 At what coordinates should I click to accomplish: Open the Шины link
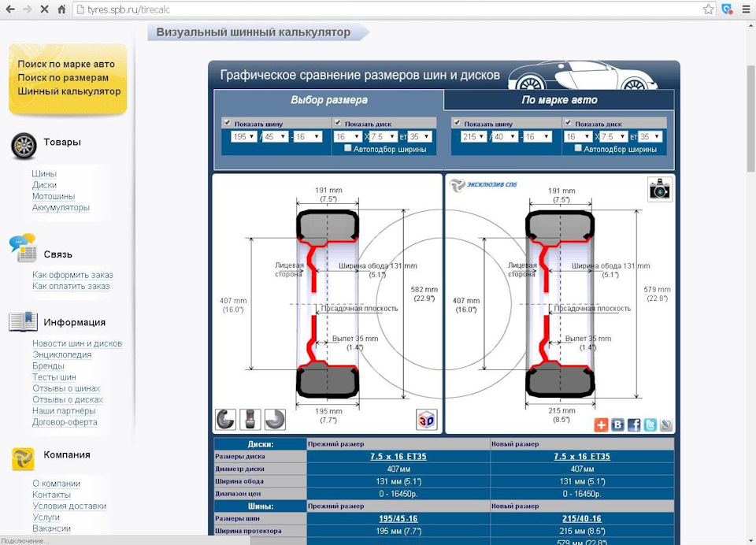(x=44, y=173)
